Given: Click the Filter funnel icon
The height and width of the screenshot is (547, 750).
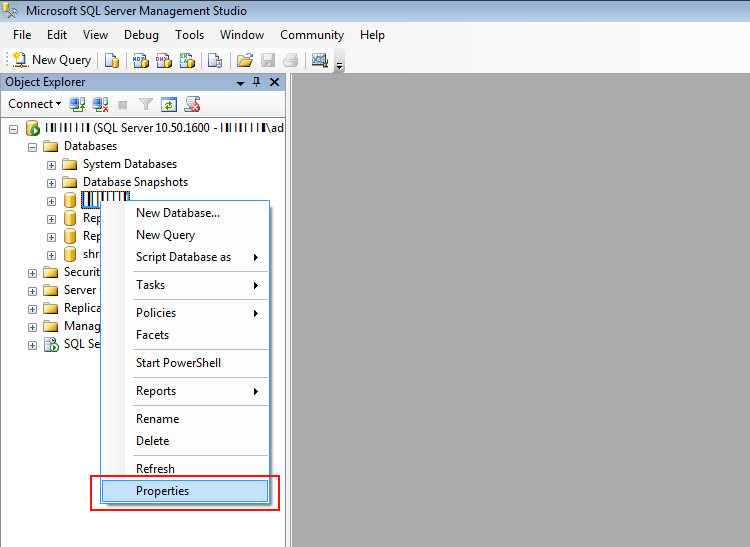Looking at the screenshot, I should click(145, 104).
